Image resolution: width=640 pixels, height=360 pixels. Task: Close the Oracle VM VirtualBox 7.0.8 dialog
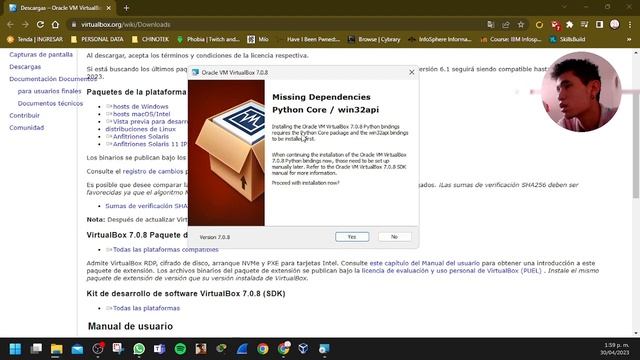tap(411, 72)
